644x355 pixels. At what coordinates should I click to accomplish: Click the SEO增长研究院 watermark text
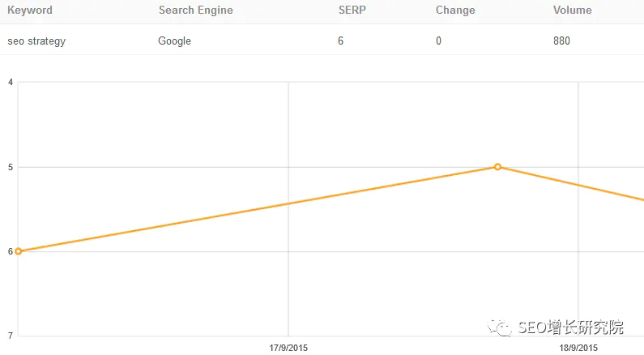tap(570, 327)
